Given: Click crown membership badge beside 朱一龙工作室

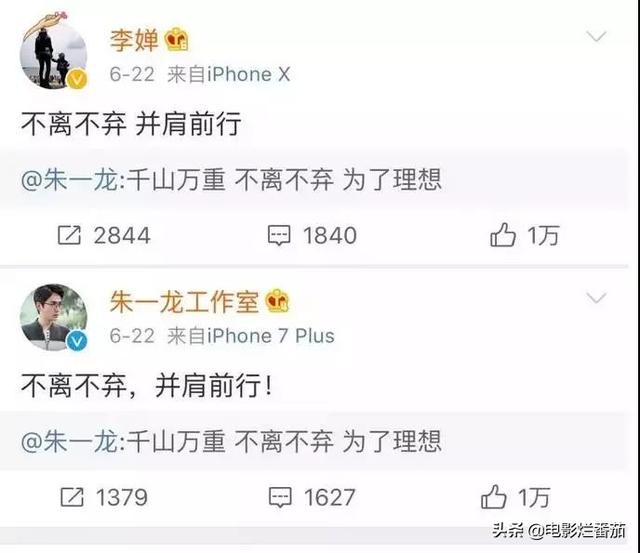Looking at the screenshot, I should 277,301.
